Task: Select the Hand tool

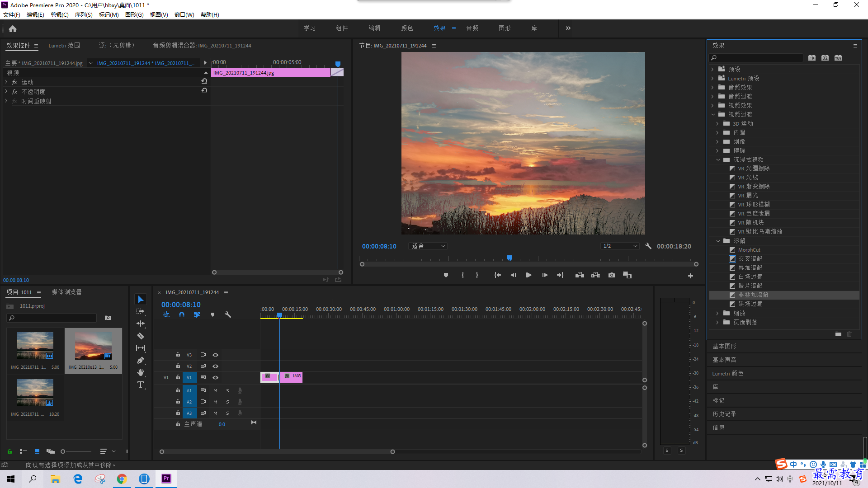Action: [x=141, y=372]
